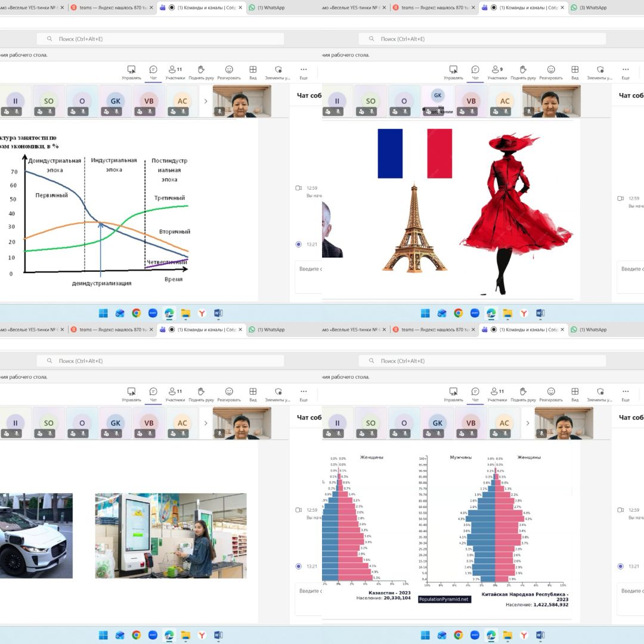Launch Chrome from the taskbar below the Eiffel Tower slide
Image resolution: width=644 pixels, height=644 pixels.
click(x=459, y=314)
